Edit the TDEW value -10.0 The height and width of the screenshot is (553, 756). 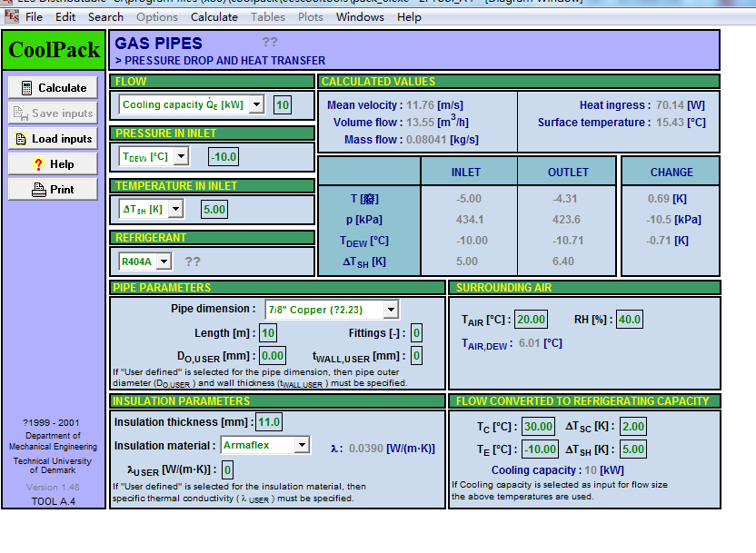(x=224, y=156)
